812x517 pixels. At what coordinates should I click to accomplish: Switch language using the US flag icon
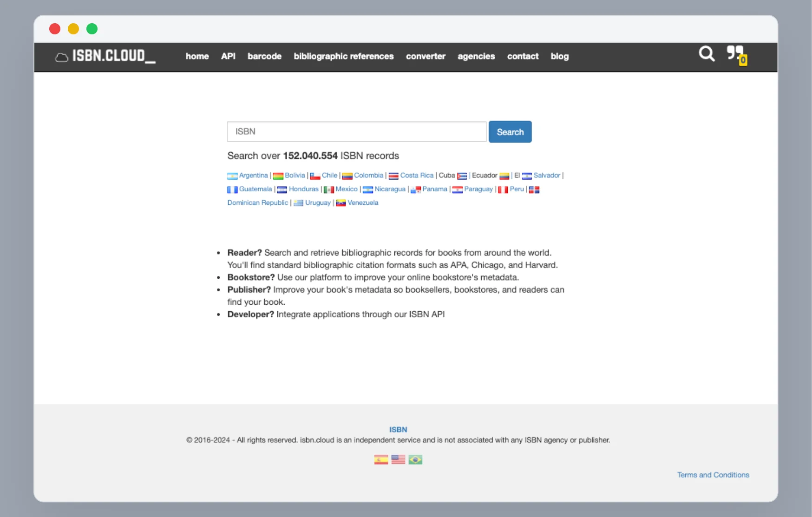tap(398, 459)
